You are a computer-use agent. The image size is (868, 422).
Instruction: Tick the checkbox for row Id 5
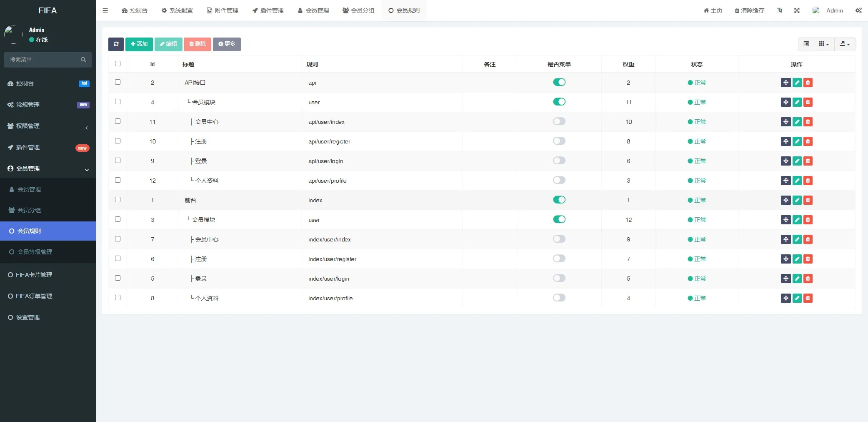point(118,278)
